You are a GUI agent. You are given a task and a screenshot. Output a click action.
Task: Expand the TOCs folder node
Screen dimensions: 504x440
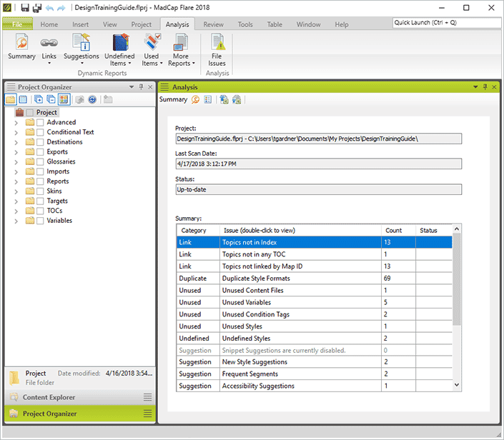tap(16, 211)
